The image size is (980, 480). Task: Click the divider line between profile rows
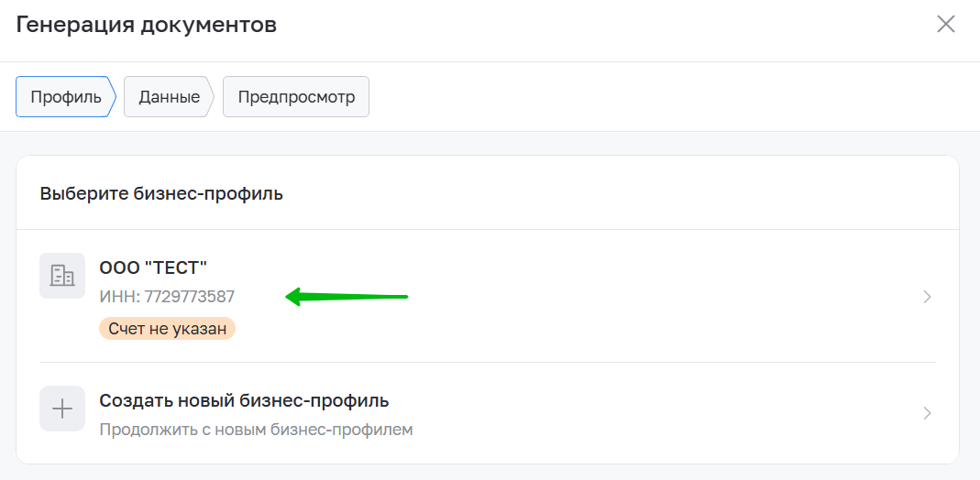(488, 362)
